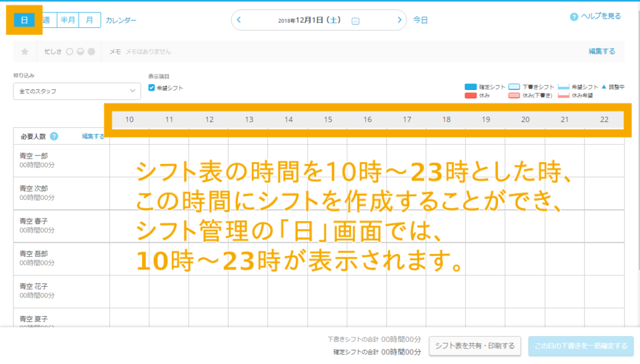Click the 14 hour column header
The image size is (640, 364).
pos(289,119)
